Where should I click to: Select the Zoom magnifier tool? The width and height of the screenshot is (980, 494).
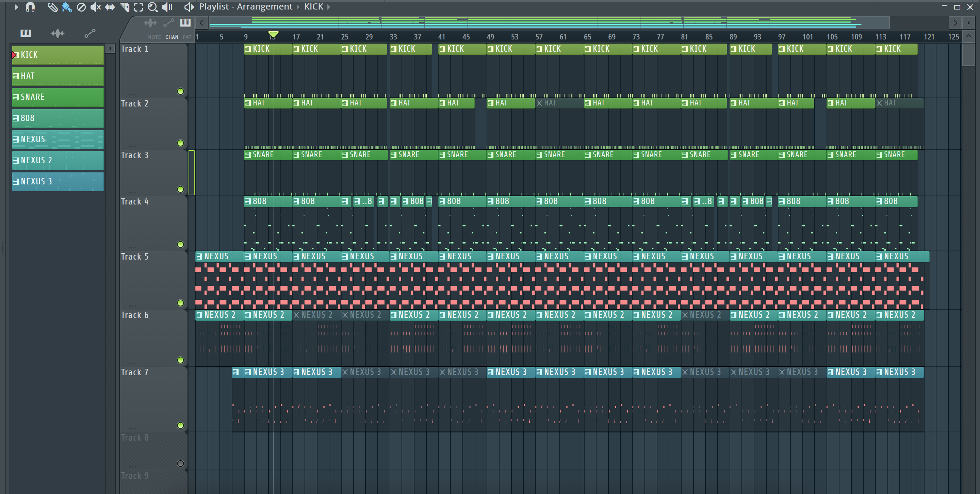[x=152, y=7]
